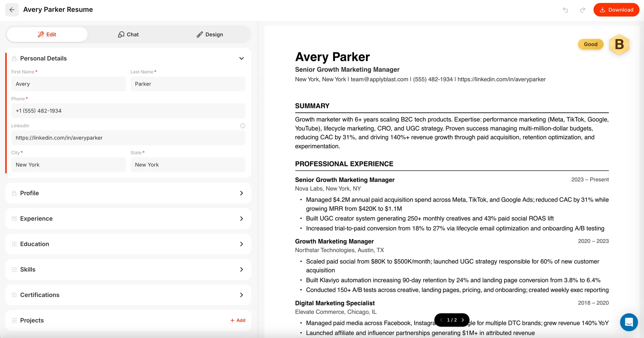The height and width of the screenshot is (338, 644).
Task: Click the LinkedIn URL in resume header
Action: (x=501, y=80)
